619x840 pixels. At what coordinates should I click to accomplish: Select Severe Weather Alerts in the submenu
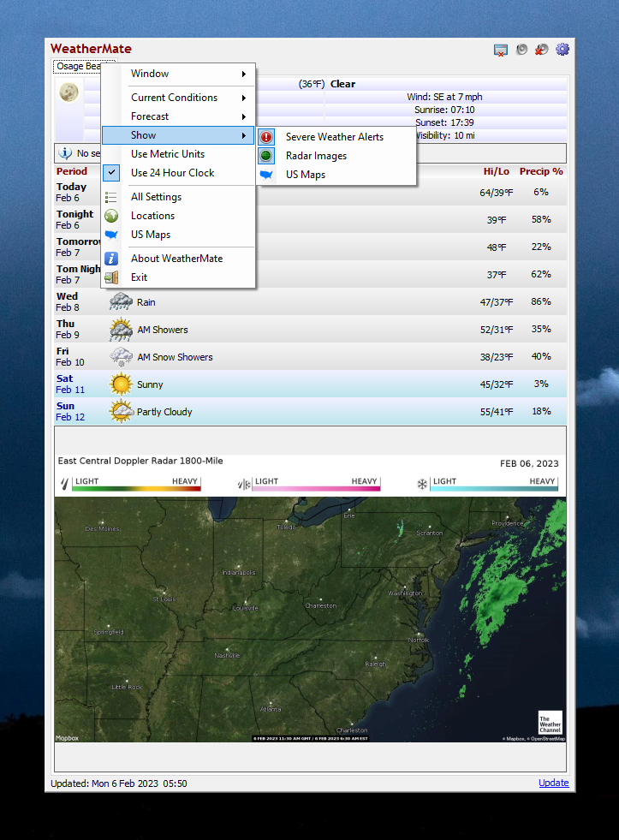[336, 137]
